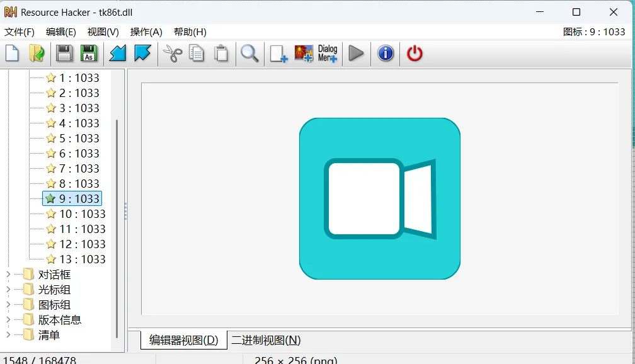Select icon resource 7 : 1033

click(79, 168)
